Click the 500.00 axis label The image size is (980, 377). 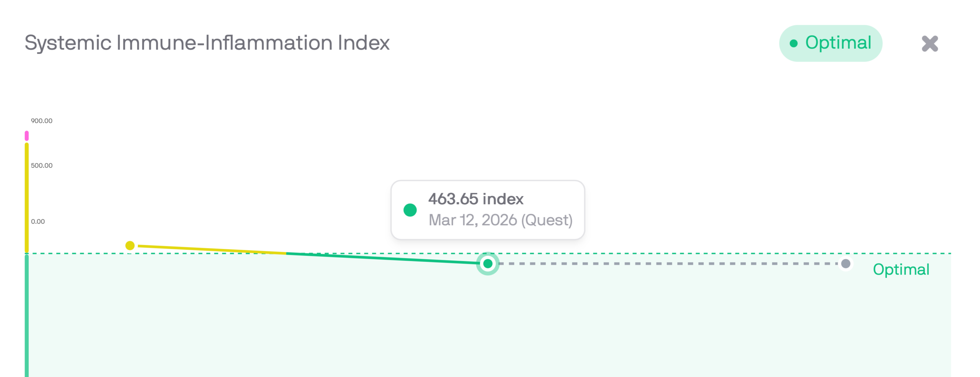[42, 165]
